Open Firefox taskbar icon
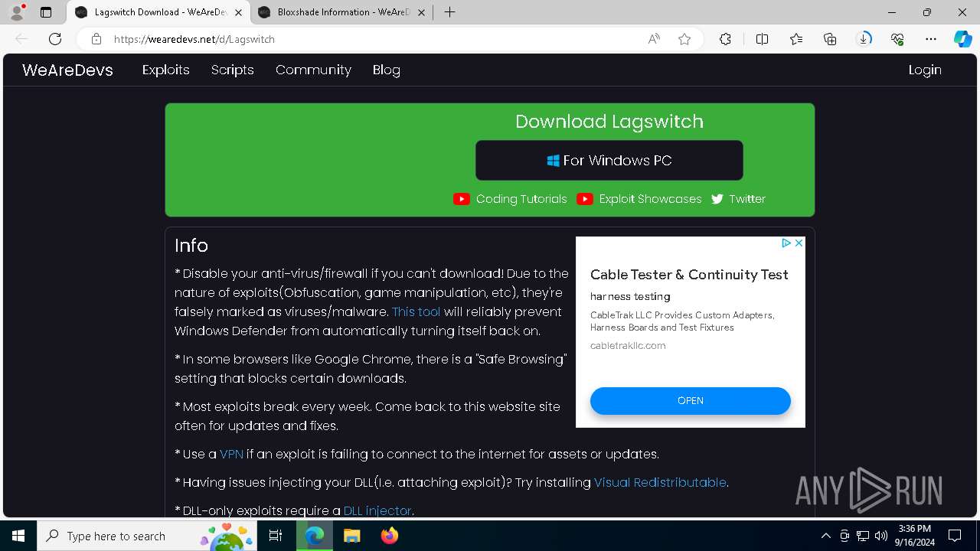Image resolution: width=980 pixels, height=551 pixels. coord(390,536)
